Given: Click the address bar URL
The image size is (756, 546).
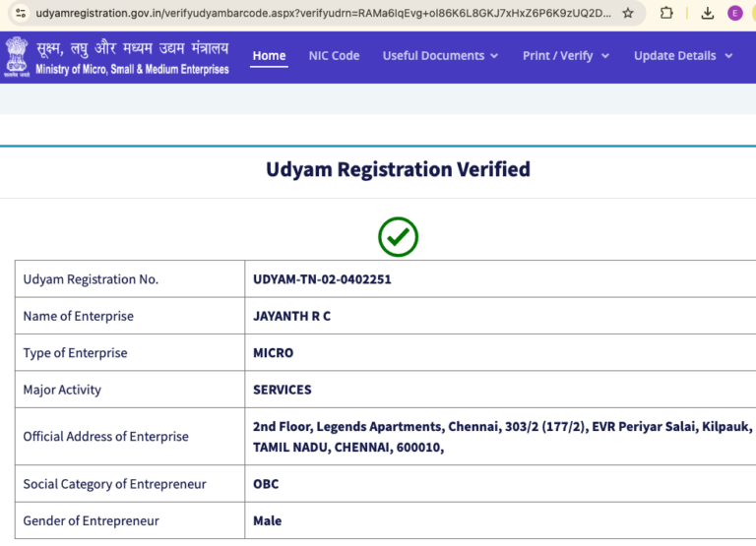Looking at the screenshot, I should pyautogui.click(x=323, y=13).
